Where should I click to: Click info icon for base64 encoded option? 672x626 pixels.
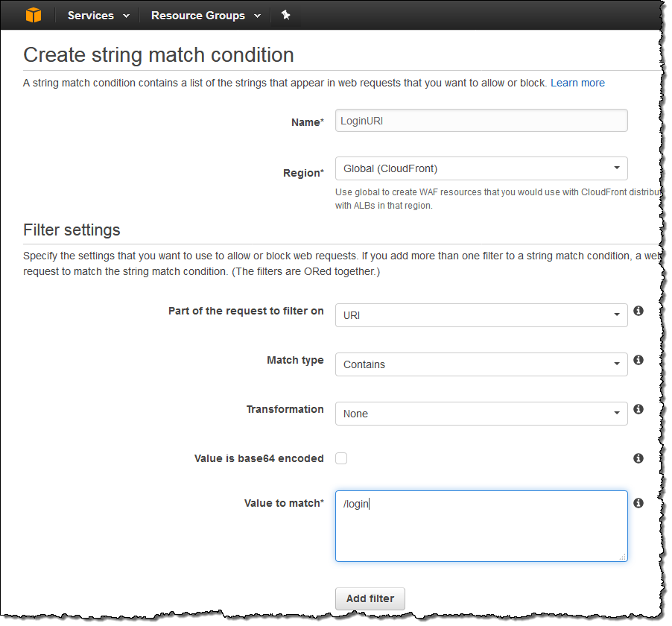638,458
